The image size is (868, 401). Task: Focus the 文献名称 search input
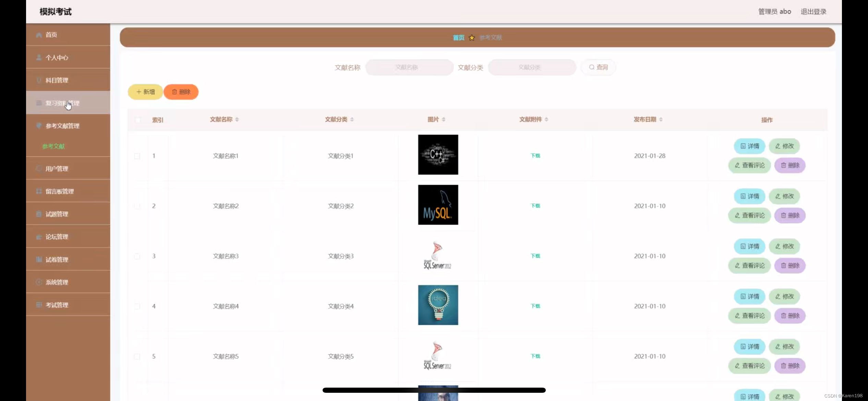tap(409, 67)
